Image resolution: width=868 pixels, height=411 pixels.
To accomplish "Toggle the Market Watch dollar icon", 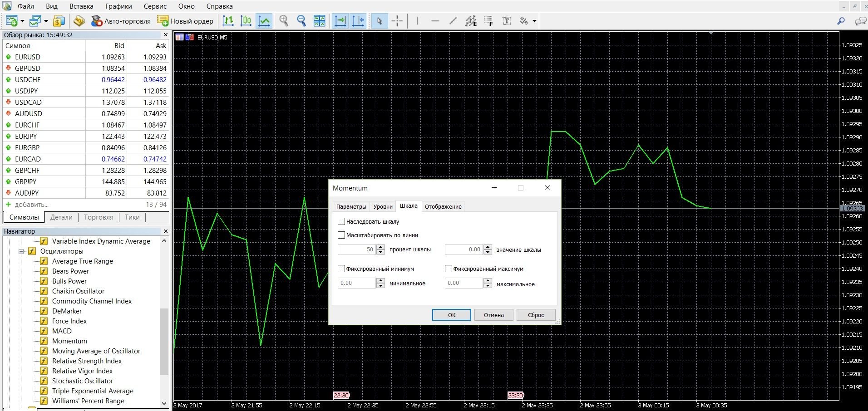I will (59, 21).
